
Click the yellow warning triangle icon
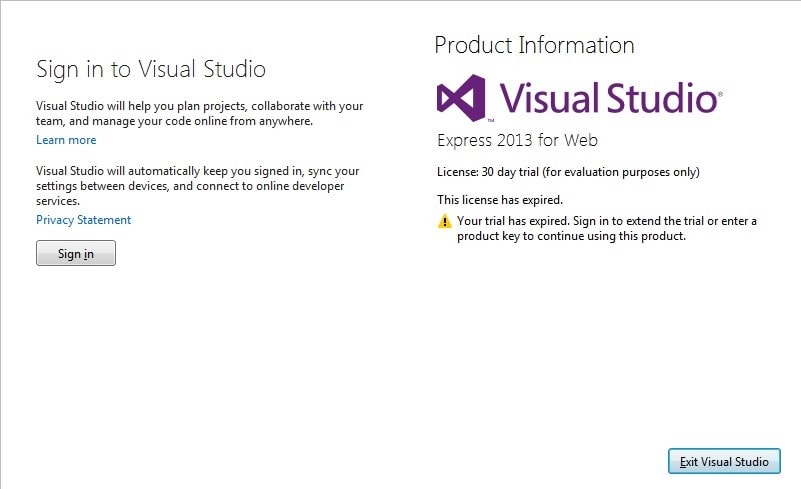[445, 222]
